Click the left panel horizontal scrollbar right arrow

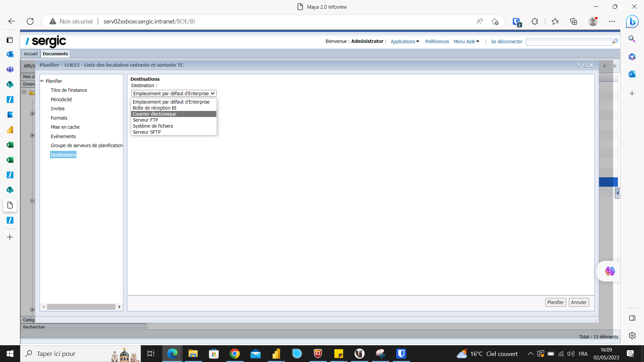119,307
